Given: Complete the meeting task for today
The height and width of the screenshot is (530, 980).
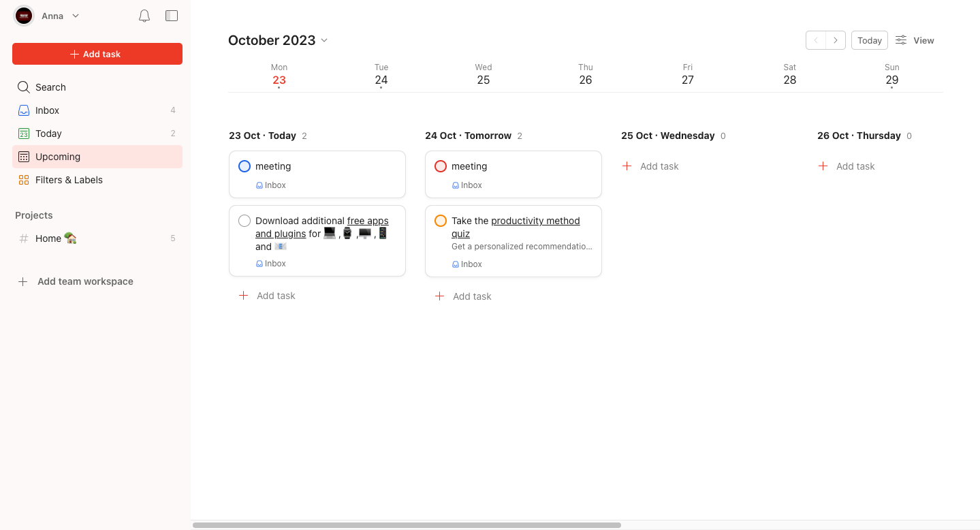Looking at the screenshot, I should tap(244, 166).
